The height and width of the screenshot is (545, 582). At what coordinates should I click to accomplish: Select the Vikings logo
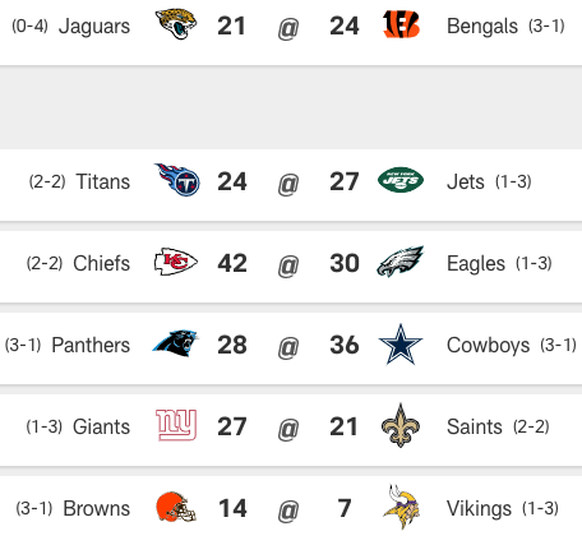[x=401, y=506]
